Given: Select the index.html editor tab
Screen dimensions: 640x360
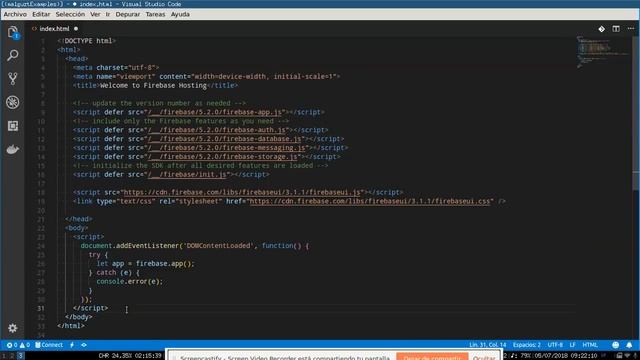Looking at the screenshot, I should [x=54, y=29].
